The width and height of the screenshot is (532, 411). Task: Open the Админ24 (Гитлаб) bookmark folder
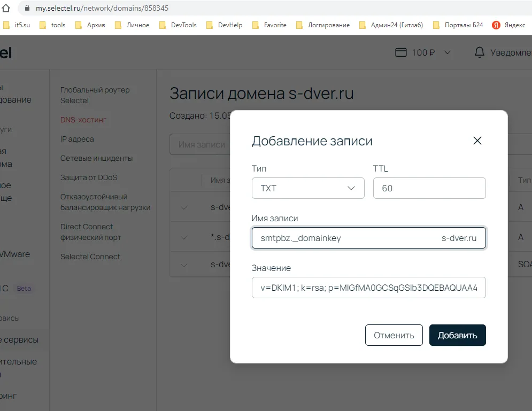(391, 25)
